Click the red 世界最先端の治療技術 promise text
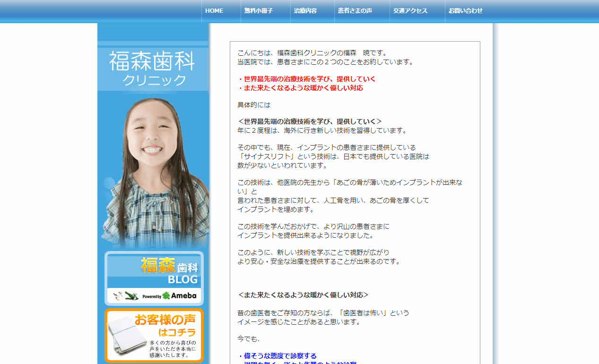The image size is (599, 364). click(308, 78)
